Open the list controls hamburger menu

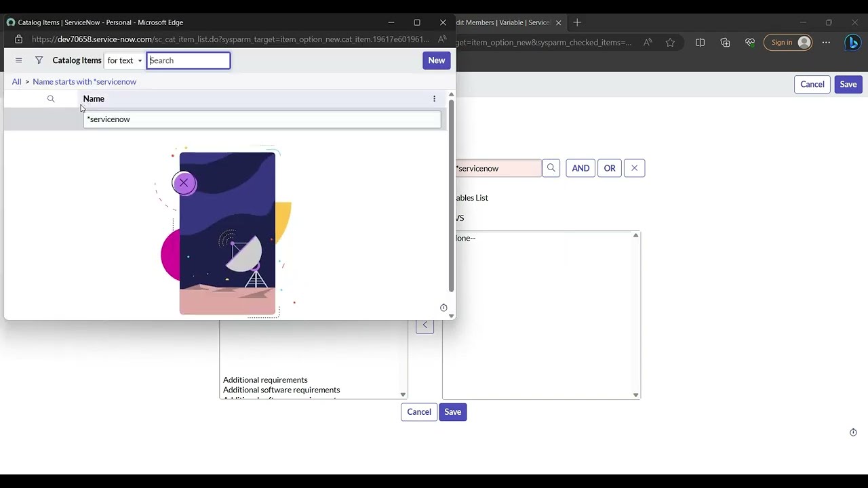(x=18, y=60)
